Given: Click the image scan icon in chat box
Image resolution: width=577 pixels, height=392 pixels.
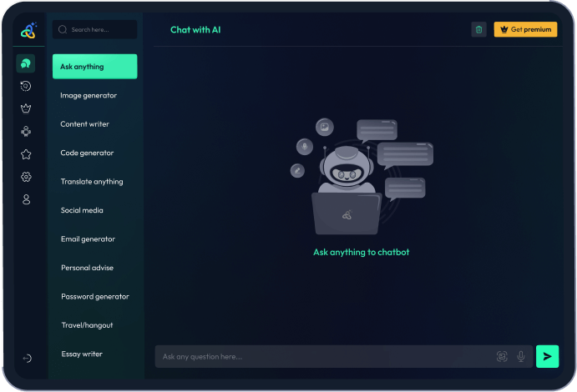Looking at the screenshot, I should point(502,356).
